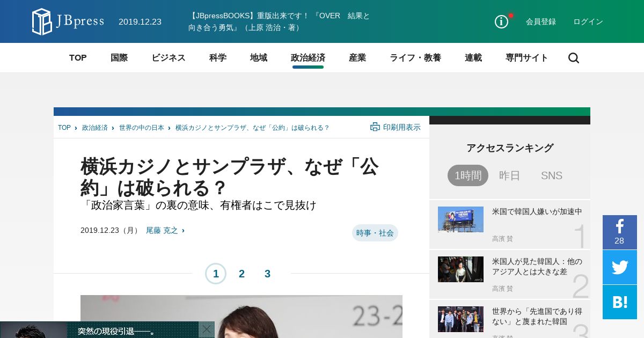This screenshot has height=338, width=644.
Task: Go to article page 3
Action: [x=267, y=274]
